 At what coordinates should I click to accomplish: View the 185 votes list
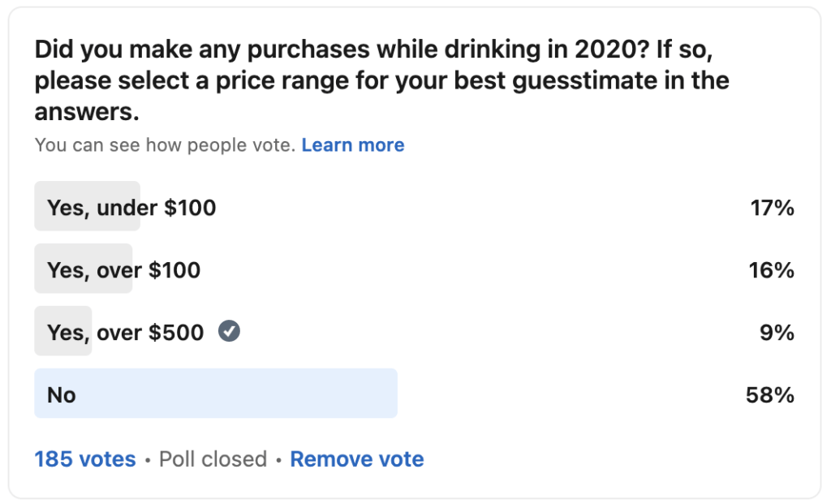coord(85,459)
